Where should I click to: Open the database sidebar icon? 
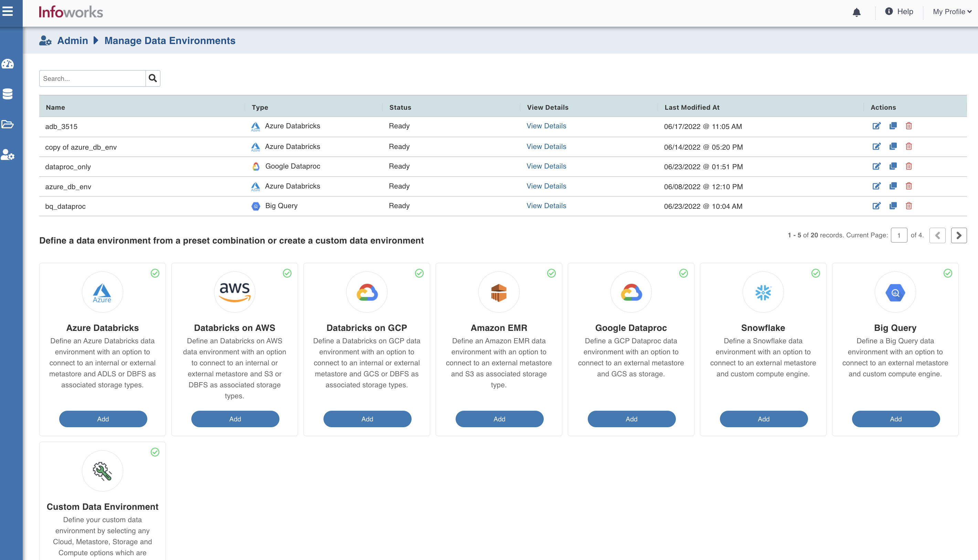coord(8,94)
